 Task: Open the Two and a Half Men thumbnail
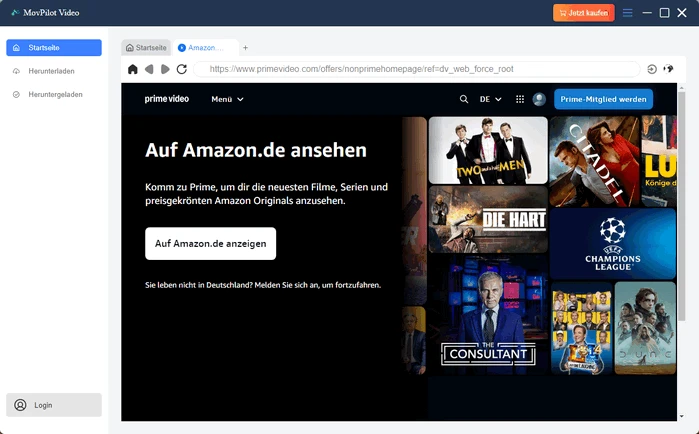point(488,150)
